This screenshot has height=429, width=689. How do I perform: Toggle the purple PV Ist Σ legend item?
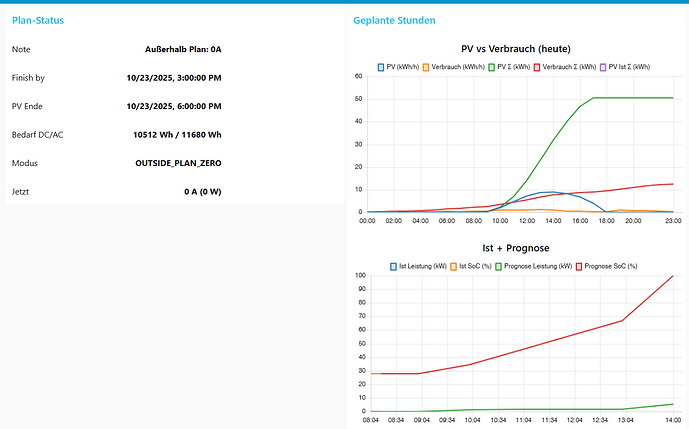point(603,66)
